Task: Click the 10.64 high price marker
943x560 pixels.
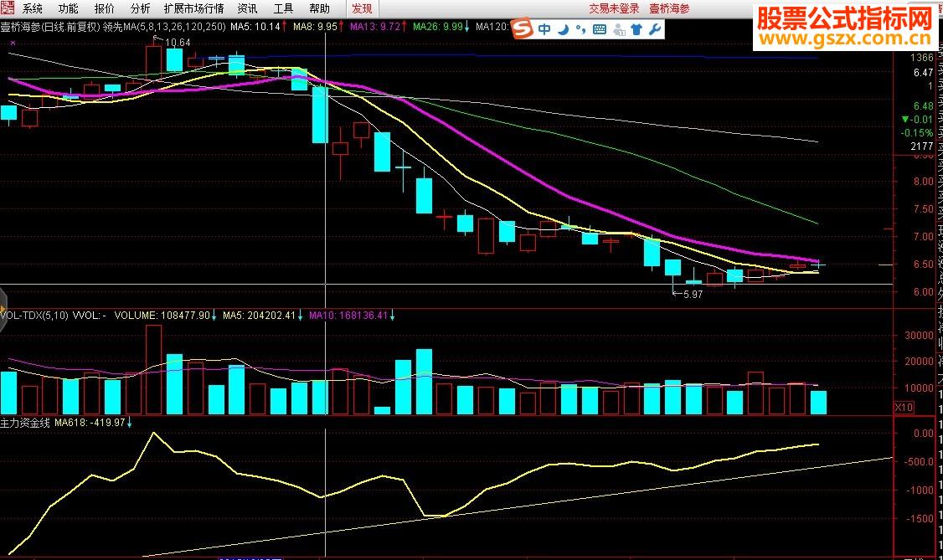Action: (178, 42)
